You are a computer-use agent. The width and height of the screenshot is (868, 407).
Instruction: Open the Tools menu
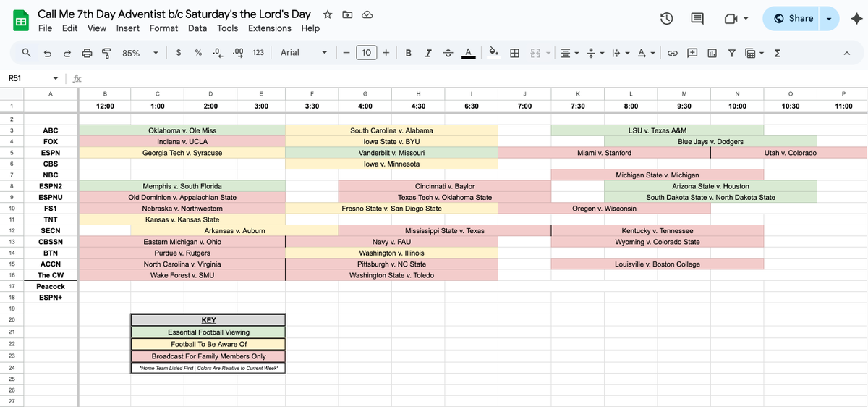227,28
